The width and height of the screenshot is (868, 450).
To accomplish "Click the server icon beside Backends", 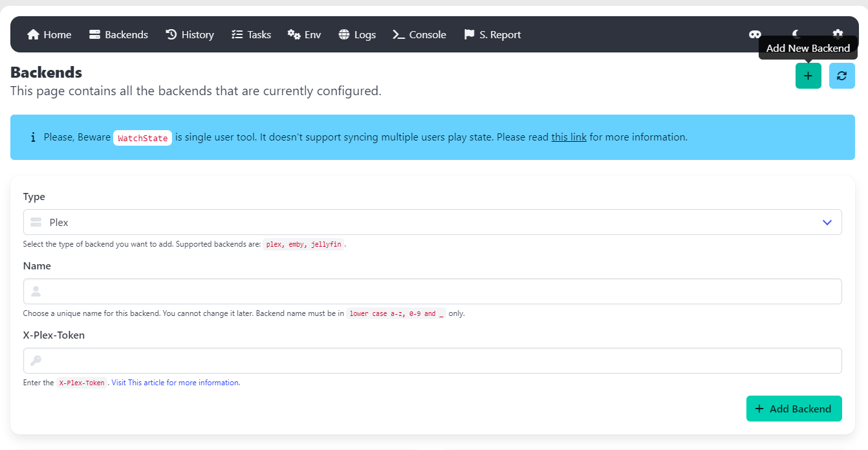I will pyautogui.click(x=94, y=34).
